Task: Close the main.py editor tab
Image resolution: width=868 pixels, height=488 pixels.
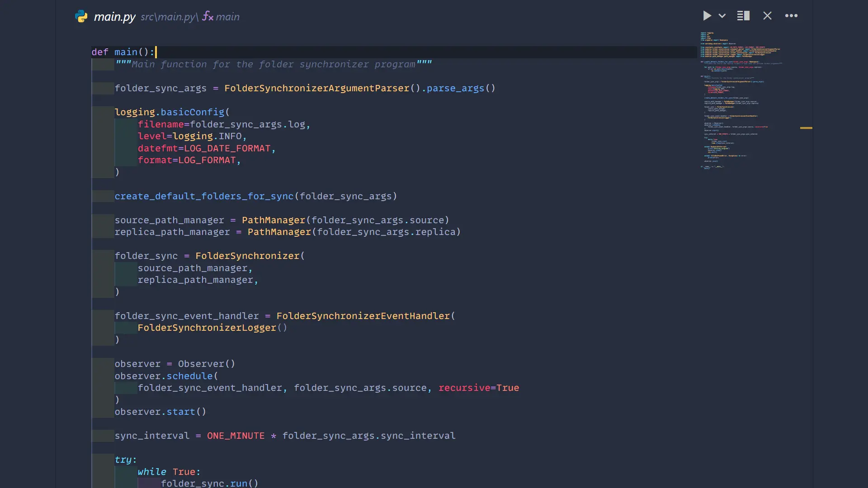Action: (x=767, y=16)
